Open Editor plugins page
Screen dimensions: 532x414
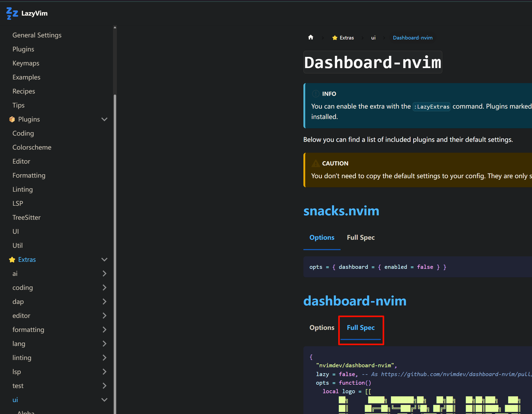click(x=21, y=161)
